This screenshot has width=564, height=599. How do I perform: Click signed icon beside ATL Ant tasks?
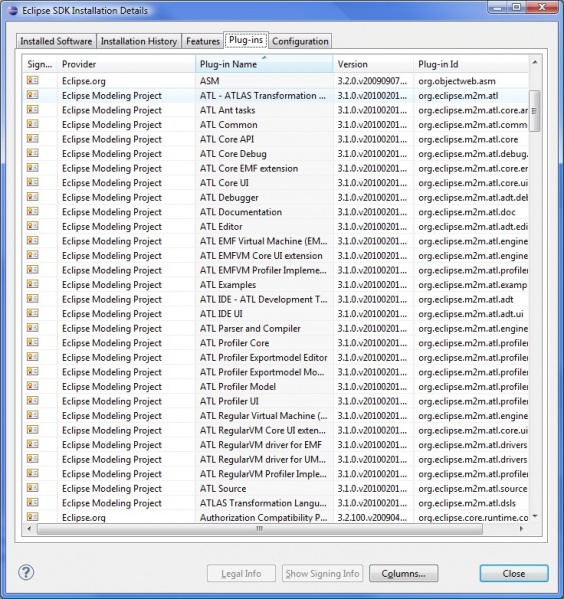[x=32, y=110]
